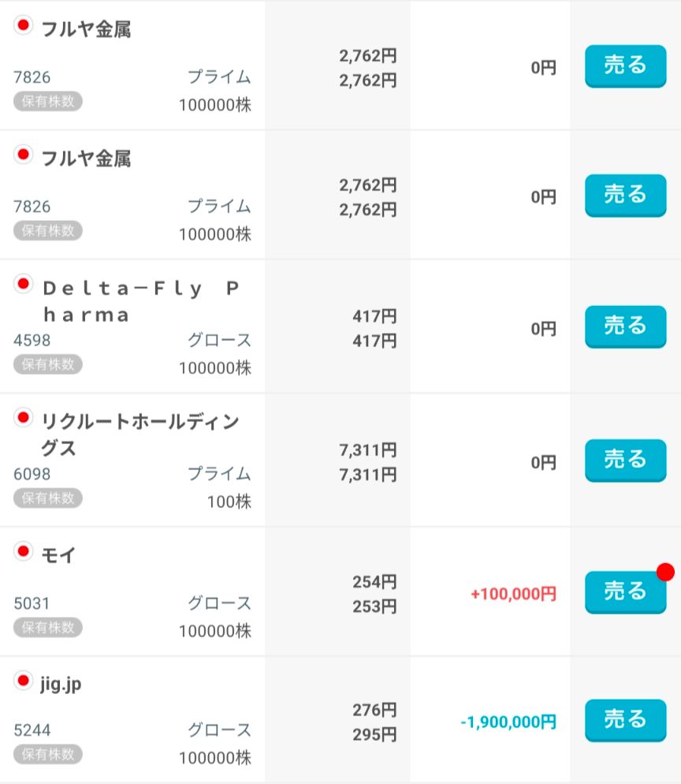
Task: Click the red notification dot on モイ's sell button
Action: click(665, 572)
